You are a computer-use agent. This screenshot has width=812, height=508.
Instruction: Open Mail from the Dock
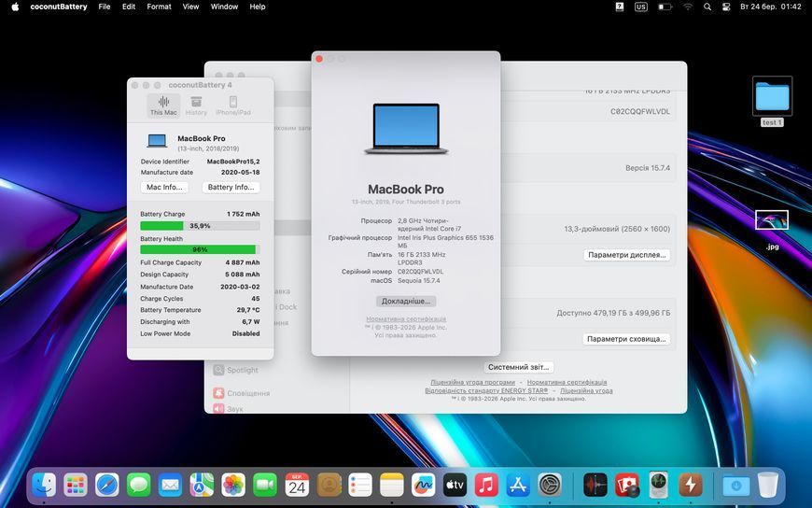pos(171,486)
